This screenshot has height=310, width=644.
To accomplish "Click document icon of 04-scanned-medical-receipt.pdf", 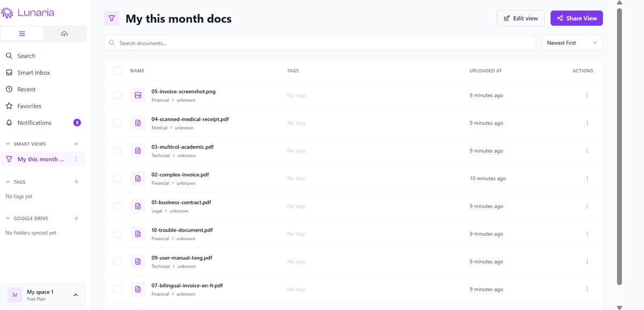I will [x=138, y=123].
